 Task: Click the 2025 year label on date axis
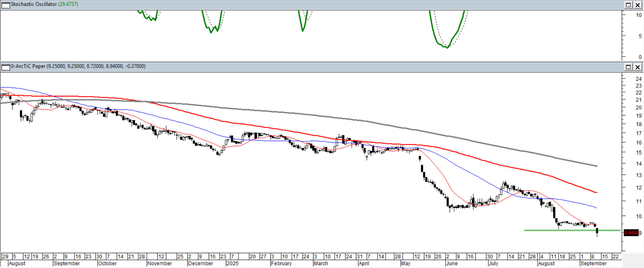click(233, 264)
